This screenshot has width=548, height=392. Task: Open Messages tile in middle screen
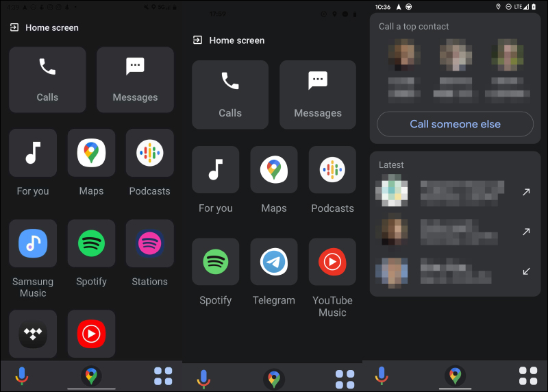[318, 95]
